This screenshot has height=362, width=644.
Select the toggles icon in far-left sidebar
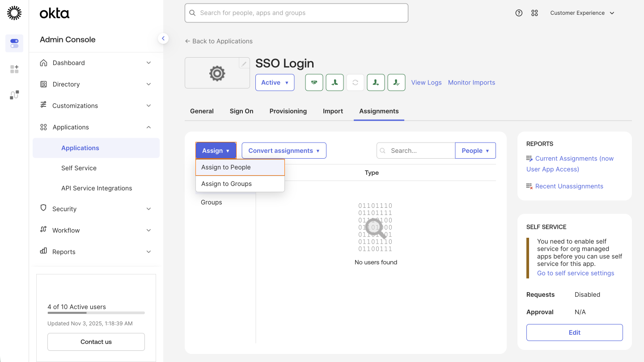[14, 42]
